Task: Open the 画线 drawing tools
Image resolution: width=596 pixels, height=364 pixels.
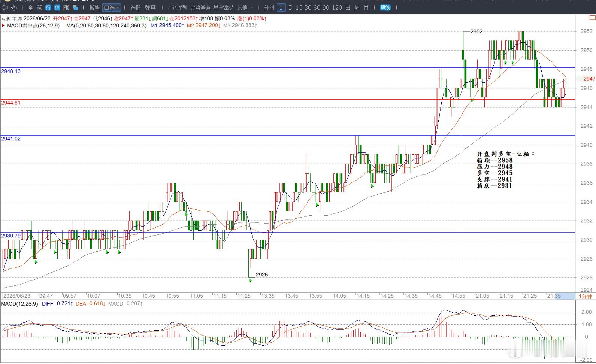Action: pos(385,7)
